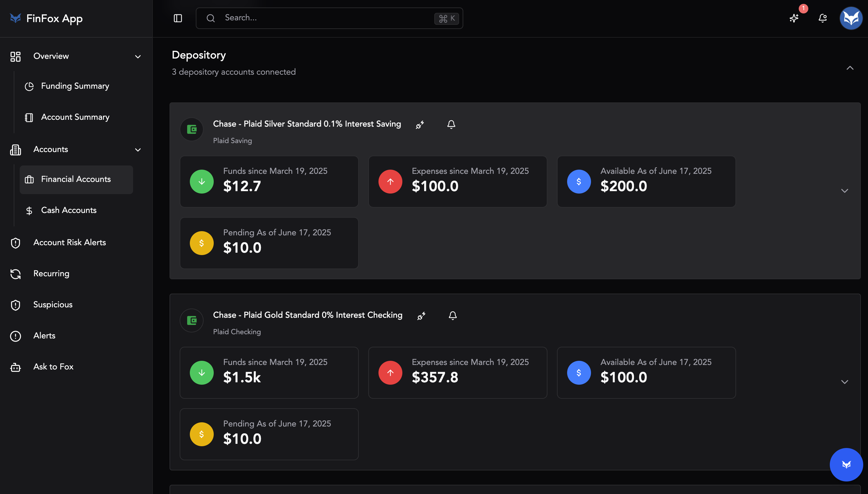Click the Overview grid icon in sidebar
This screenshot has width=868, height=494.
pyautogui.click(x=16, y=56)
